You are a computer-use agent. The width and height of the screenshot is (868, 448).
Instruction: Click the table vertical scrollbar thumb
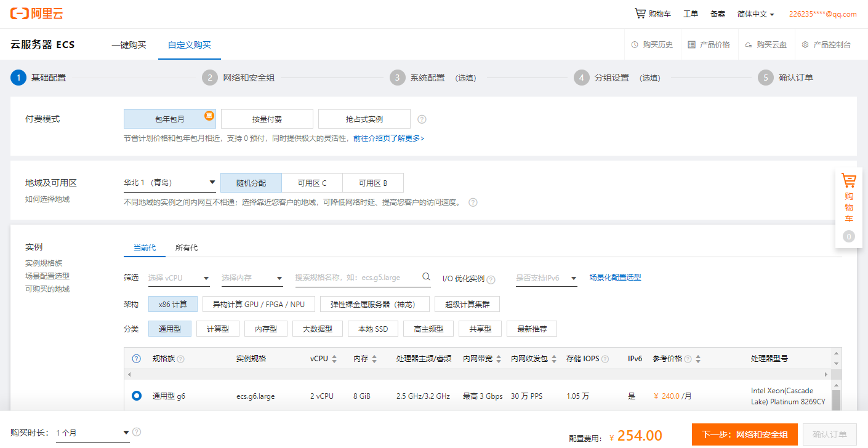(836, 399)
